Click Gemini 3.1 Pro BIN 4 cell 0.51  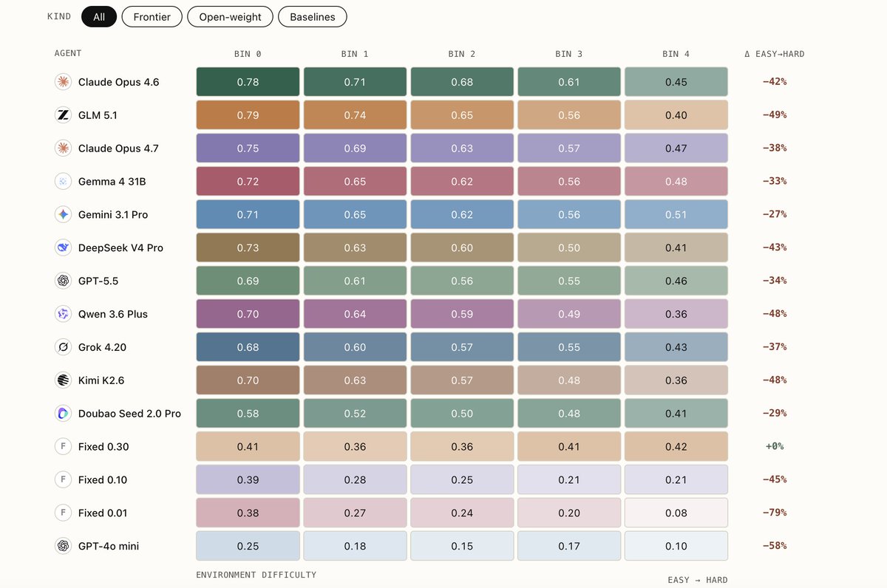pos(676,215)
